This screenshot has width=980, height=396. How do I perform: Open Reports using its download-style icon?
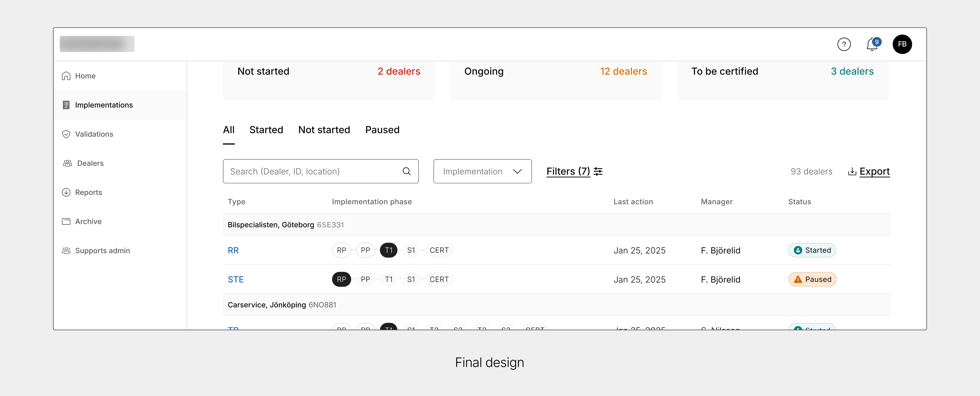66,192
